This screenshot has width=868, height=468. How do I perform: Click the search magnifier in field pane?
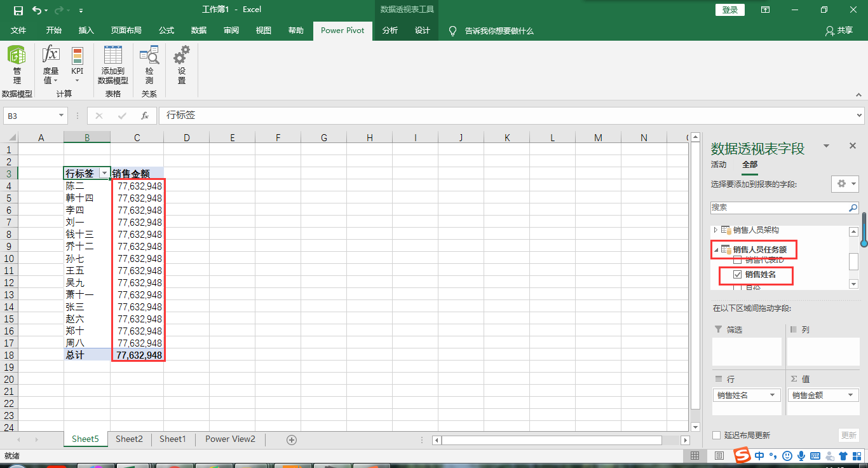[x=853, y=207]
